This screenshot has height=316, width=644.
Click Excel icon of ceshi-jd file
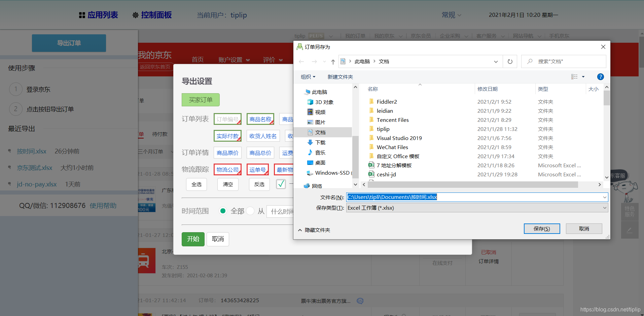click(371, 174)
